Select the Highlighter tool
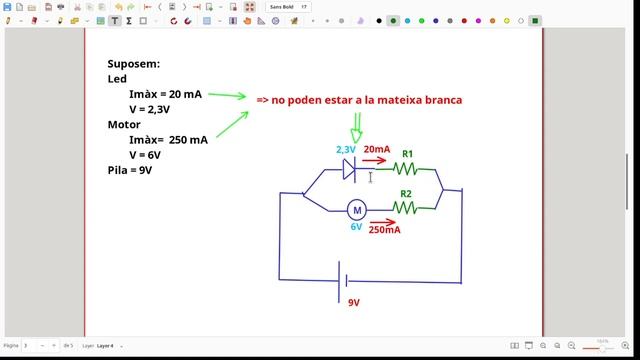This screenshot has height=360, width=640. [60, 21]
